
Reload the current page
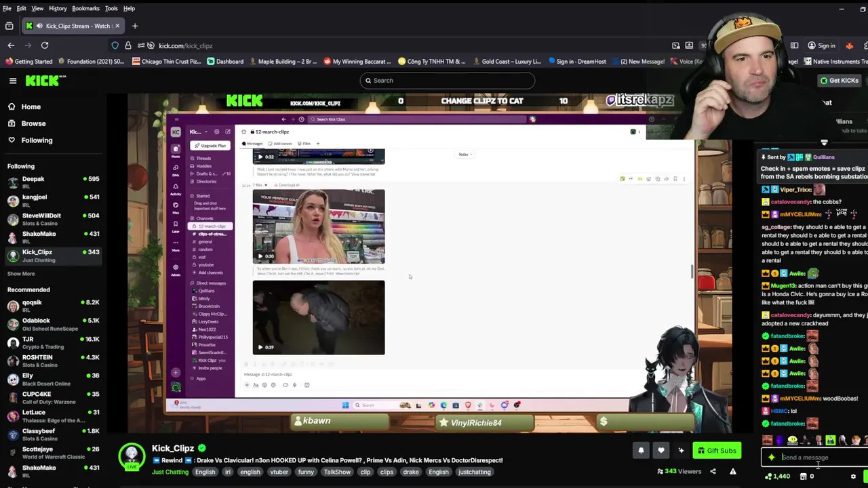click(x=45, y=45)
